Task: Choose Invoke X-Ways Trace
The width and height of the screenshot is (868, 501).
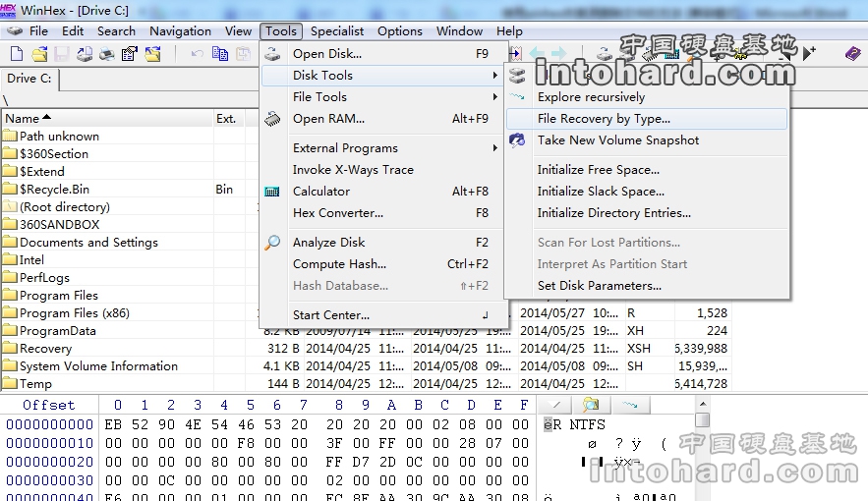Action: coord(382,170)
